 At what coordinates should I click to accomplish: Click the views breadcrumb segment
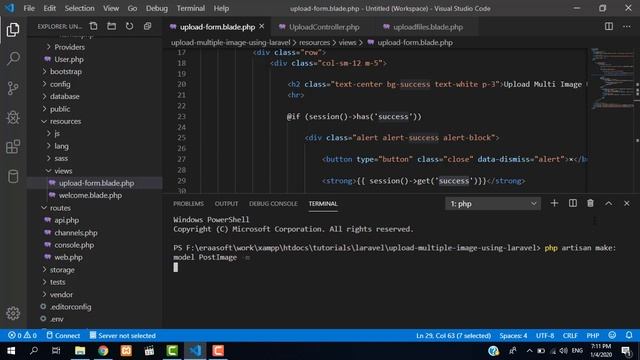click(x=347, y=42)
